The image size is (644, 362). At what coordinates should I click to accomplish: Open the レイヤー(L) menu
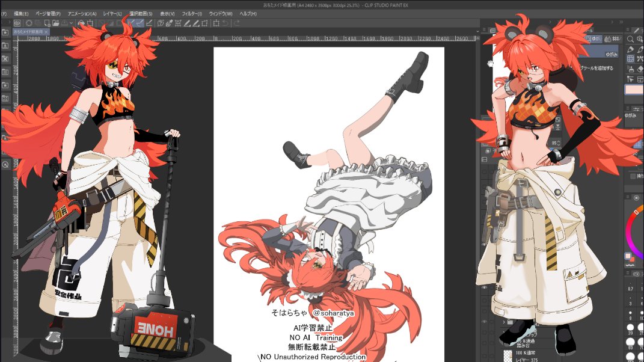point(112,14)
